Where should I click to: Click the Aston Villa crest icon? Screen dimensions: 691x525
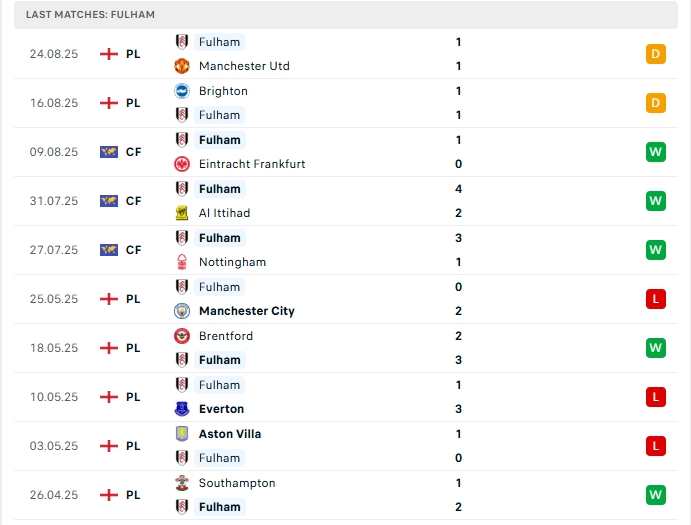click(x=182, y=434)
